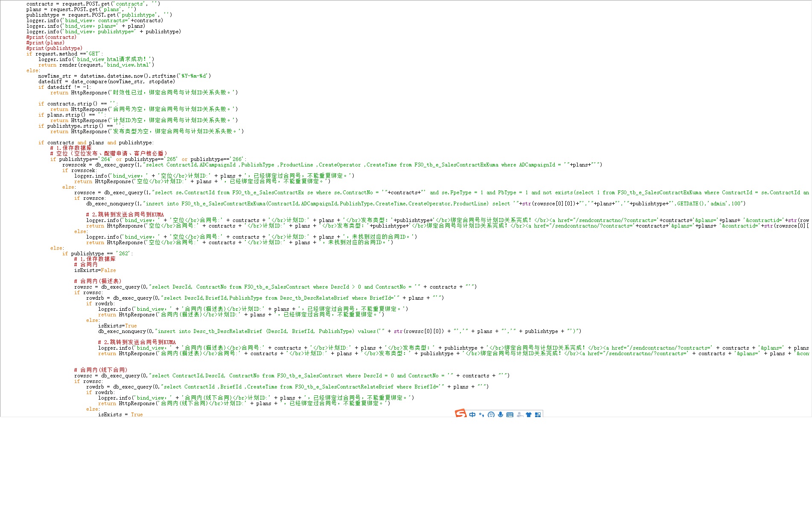Screen dimensions: 812x523
Task: Click the Sogou input method logo
Action: 461,413
